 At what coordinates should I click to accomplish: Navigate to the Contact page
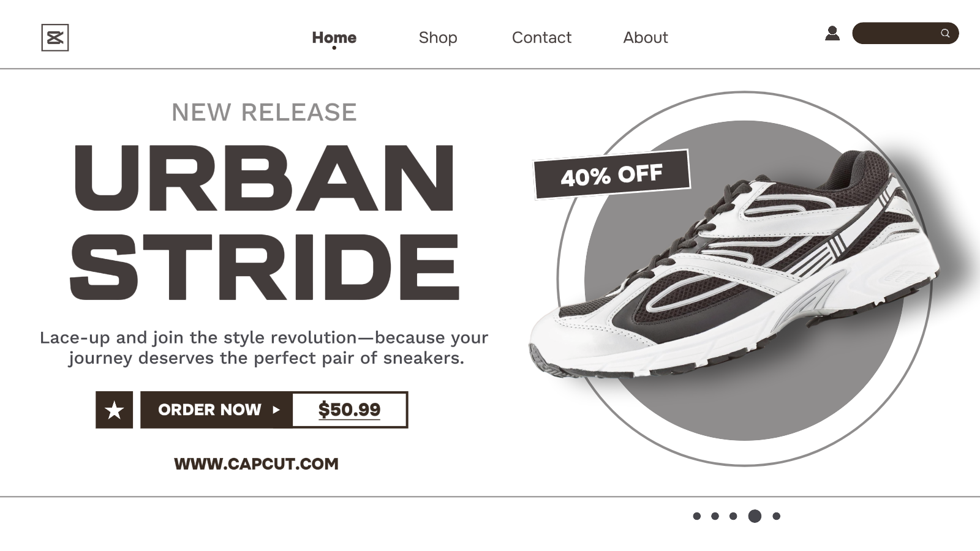click(x=541, y=37)
